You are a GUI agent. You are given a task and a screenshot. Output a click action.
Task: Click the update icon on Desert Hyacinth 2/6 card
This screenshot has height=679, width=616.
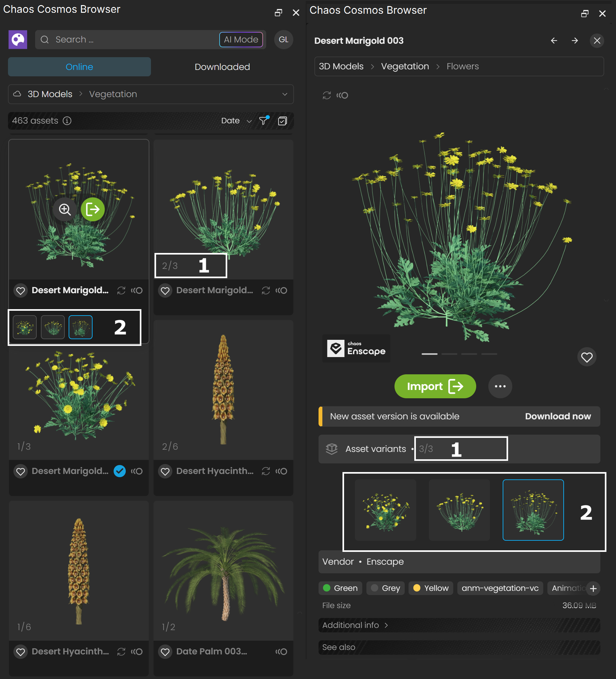266,471
